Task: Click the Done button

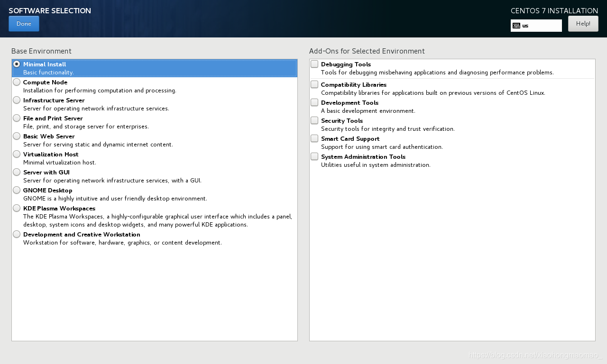Action: point(24,24)
